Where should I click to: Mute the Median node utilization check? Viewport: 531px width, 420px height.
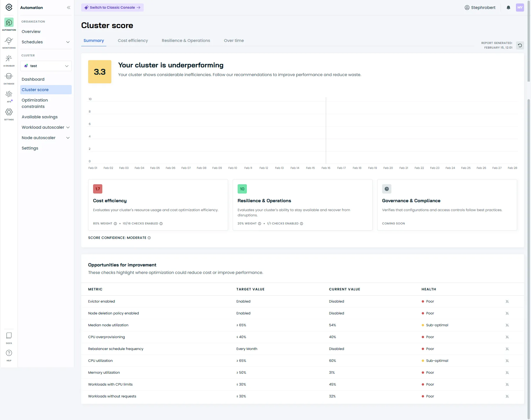click(507, 325)
